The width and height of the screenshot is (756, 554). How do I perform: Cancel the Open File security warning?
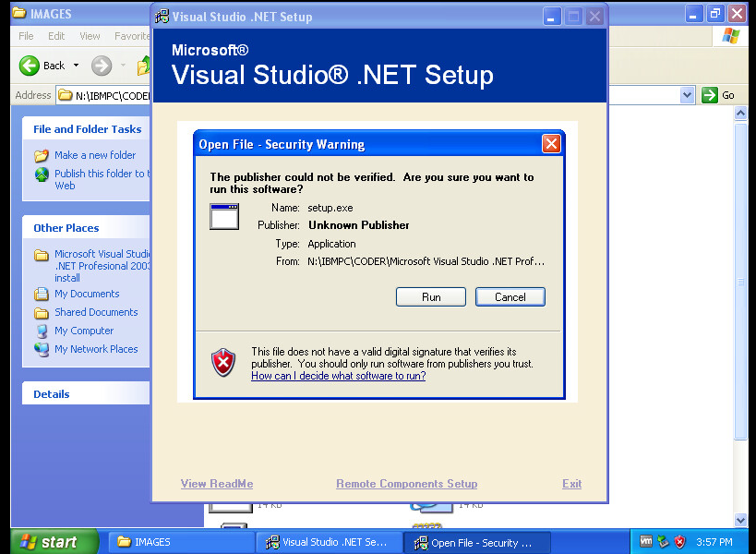click(x=510, y=297)
